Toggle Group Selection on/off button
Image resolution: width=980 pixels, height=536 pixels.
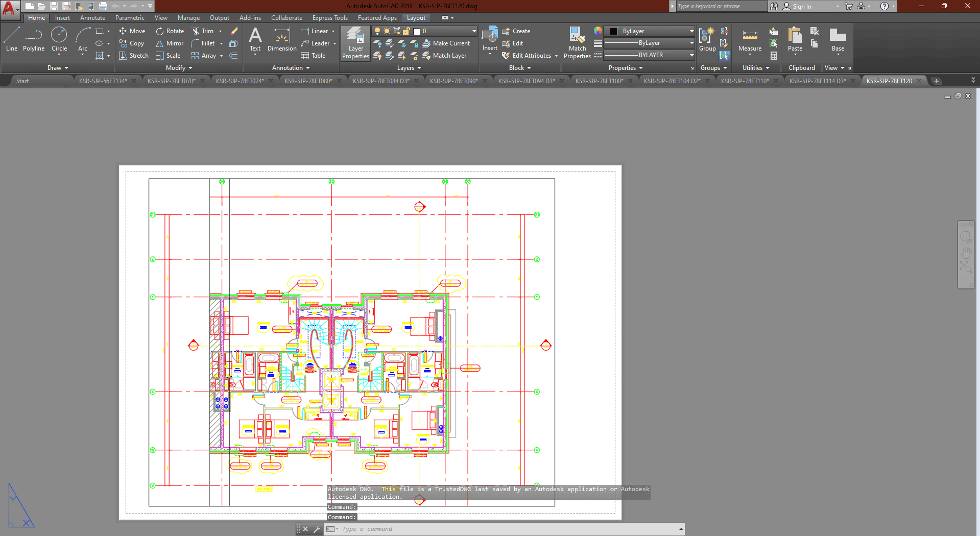click(724, 56)
